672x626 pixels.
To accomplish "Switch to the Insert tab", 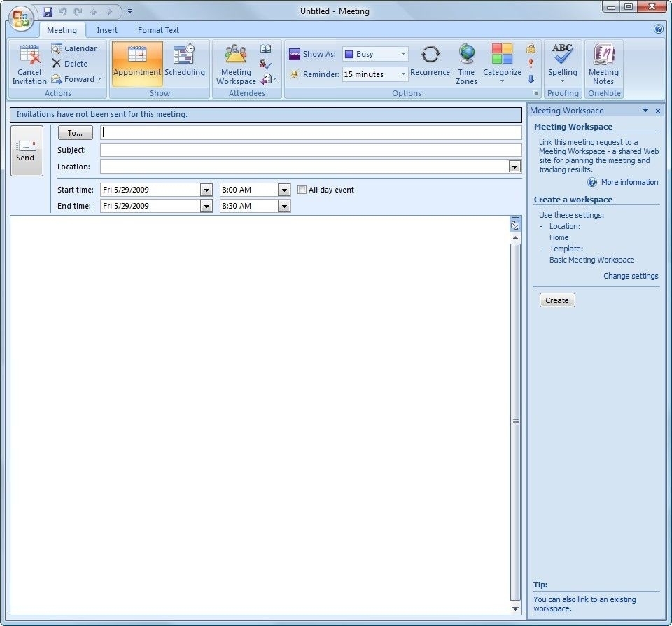I will (x=106, y=30).
